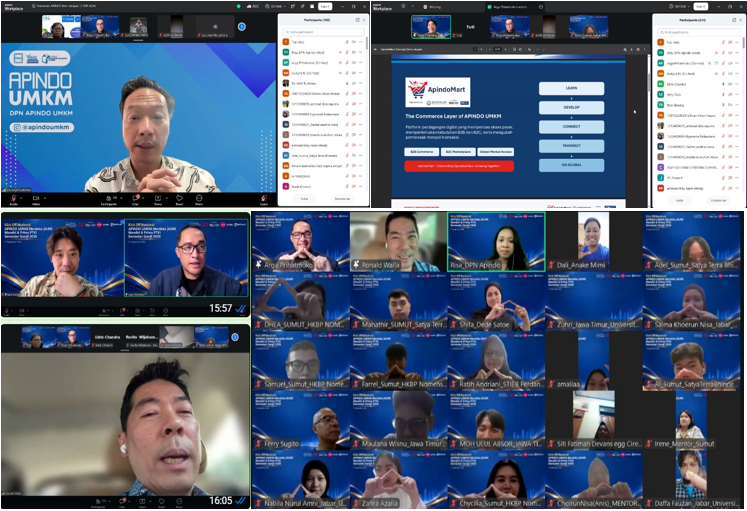Select Tuti (Me) row in top-left participants list
747x511 pixels.
point(323,42)
